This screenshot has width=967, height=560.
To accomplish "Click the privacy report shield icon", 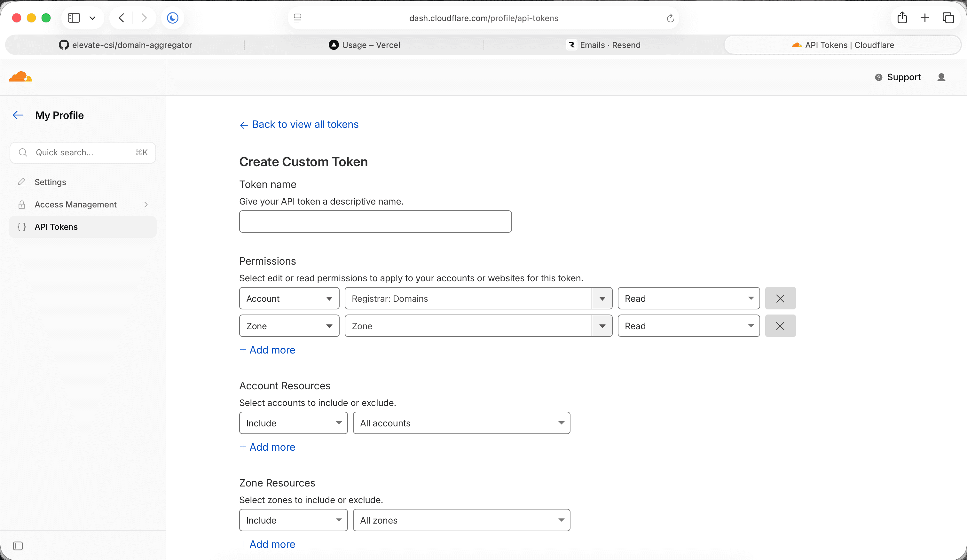I will (173, 18).
